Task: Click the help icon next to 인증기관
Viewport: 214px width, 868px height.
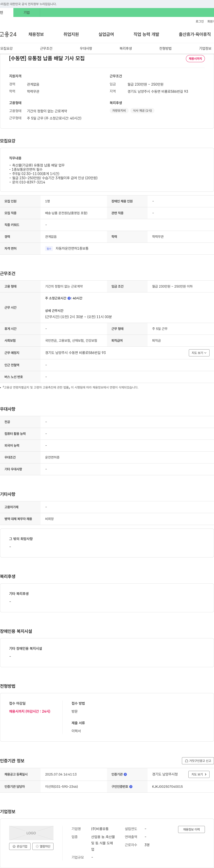Action: 125,774
